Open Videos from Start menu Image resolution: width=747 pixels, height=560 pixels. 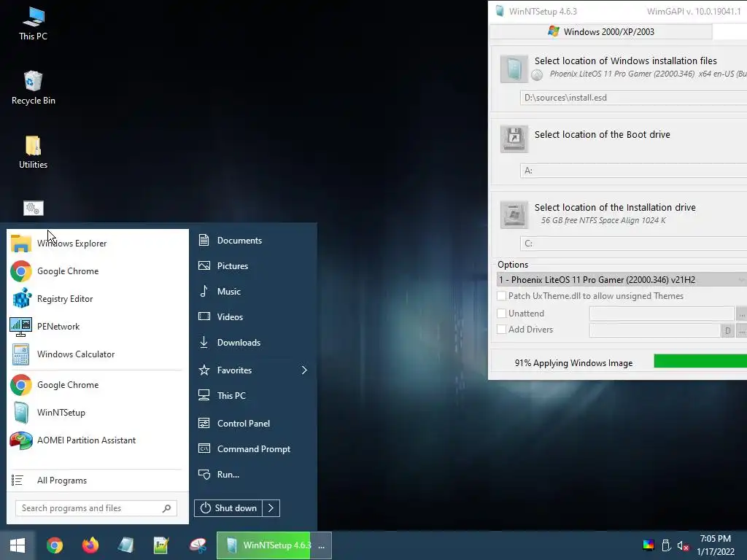(252, 316)
